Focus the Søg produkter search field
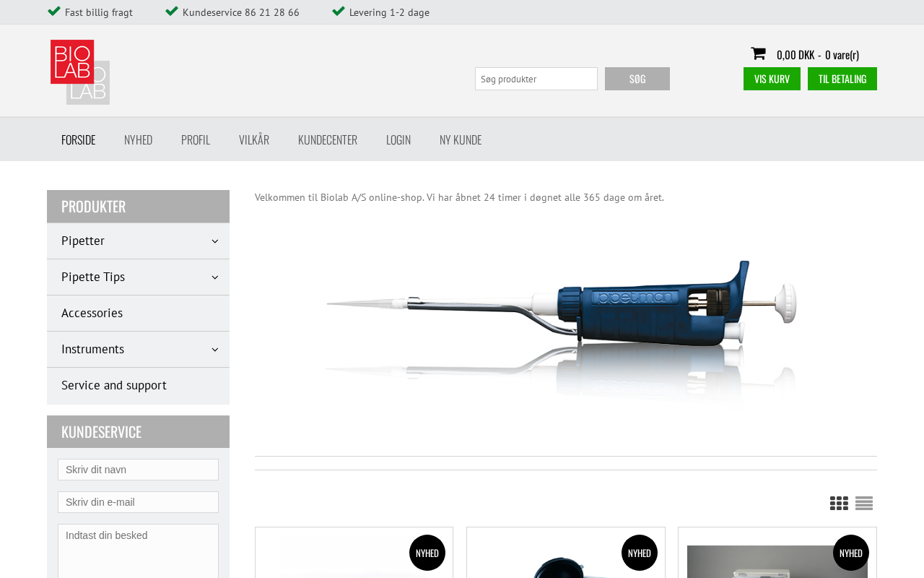Viewport: 924px width, 578px height. (536, 79)
